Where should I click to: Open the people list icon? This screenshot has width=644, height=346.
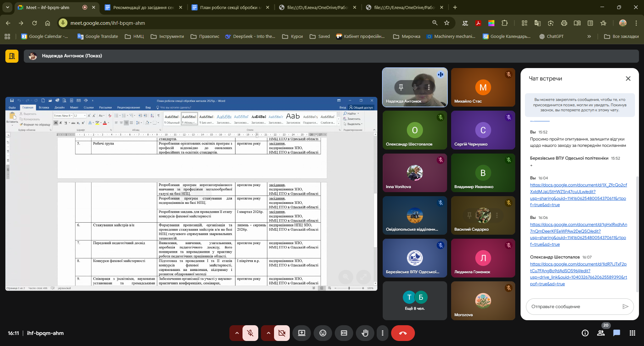[x=601, y=333]
